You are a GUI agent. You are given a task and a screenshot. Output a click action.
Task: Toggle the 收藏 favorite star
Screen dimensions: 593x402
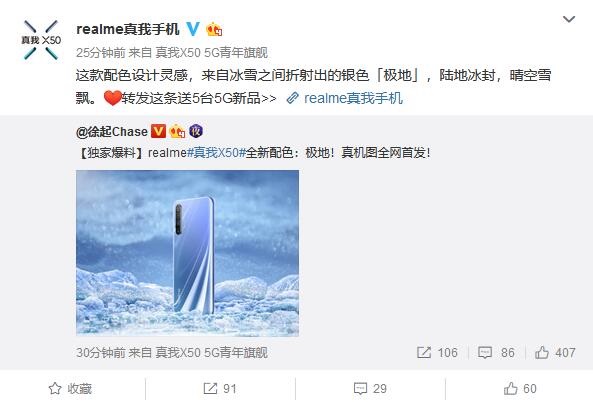pyautogui.click(x=70, y=388)
